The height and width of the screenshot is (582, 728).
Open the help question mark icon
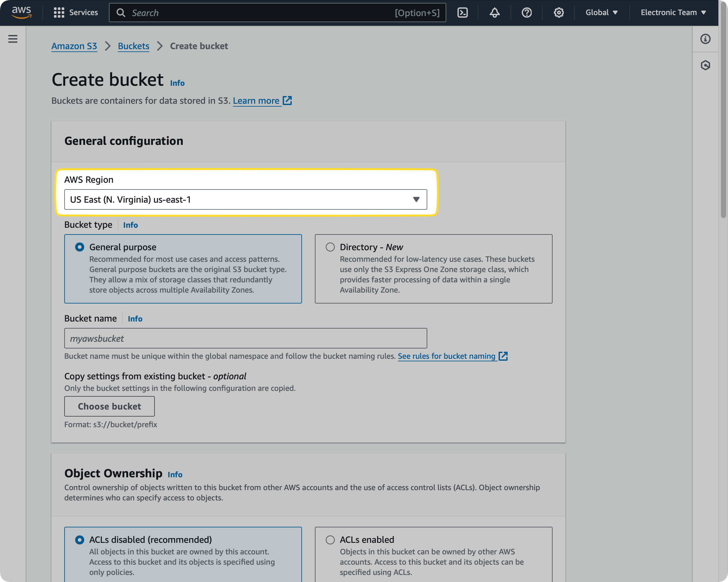click(527, 13)
